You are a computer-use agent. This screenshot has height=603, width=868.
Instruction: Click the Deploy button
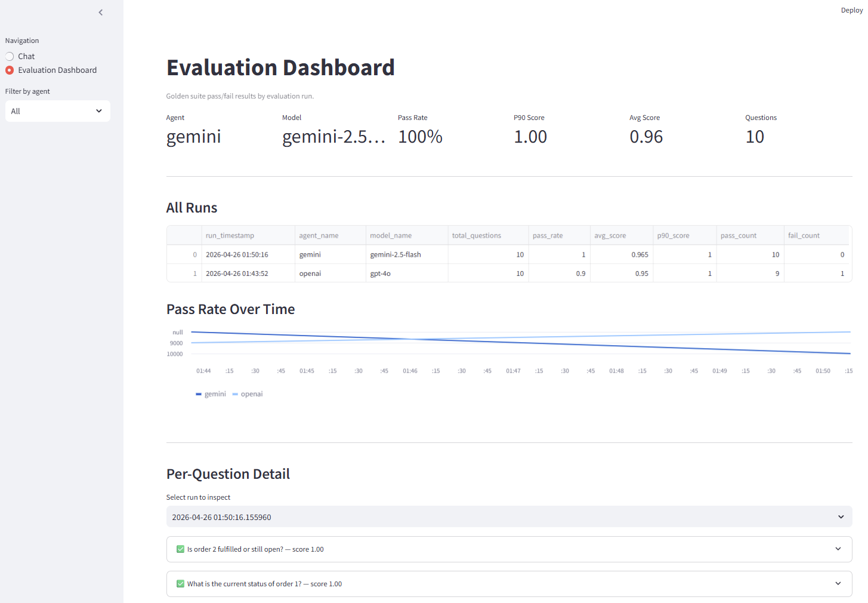[x=851, y=10]
